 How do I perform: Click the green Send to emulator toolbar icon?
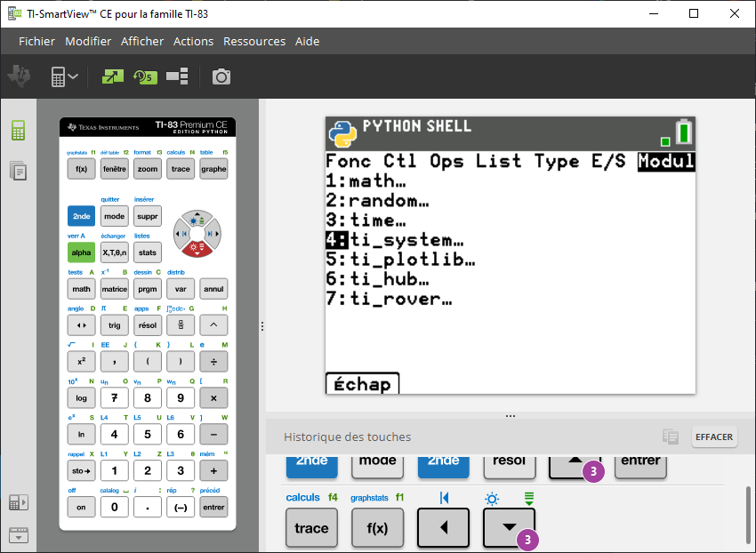click(113, 76)
